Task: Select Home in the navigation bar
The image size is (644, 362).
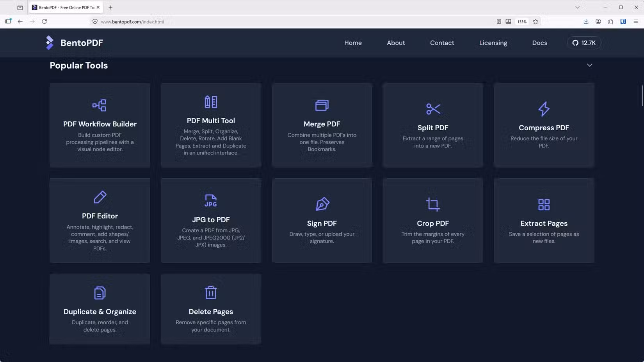Action: (353, 43)
